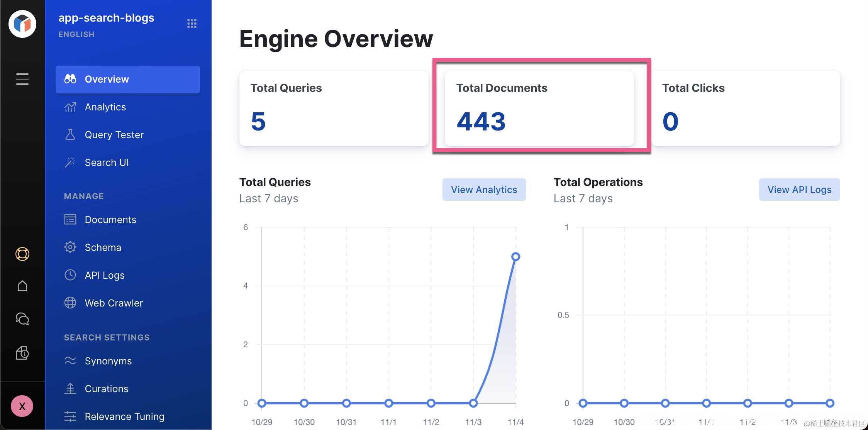The height and width of the screenshot is (430, 868).
Task: Click the info box icon in sidebar
Action: [22, 353]
